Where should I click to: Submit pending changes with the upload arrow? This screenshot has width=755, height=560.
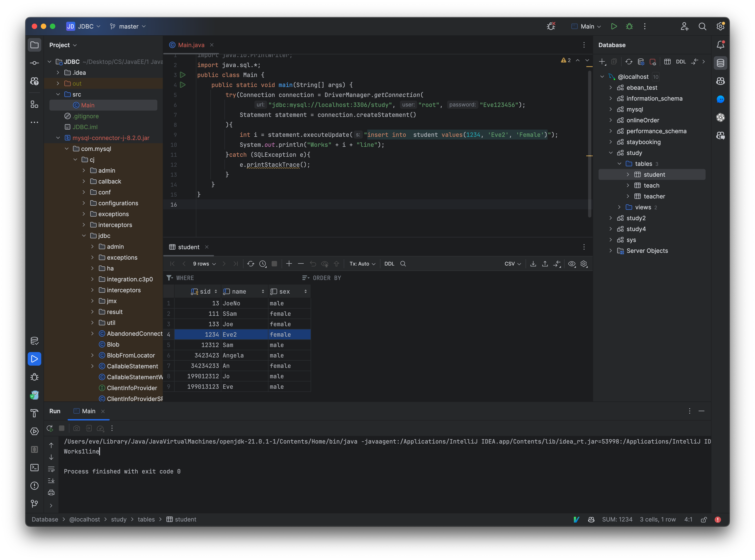tap(336, 264)
